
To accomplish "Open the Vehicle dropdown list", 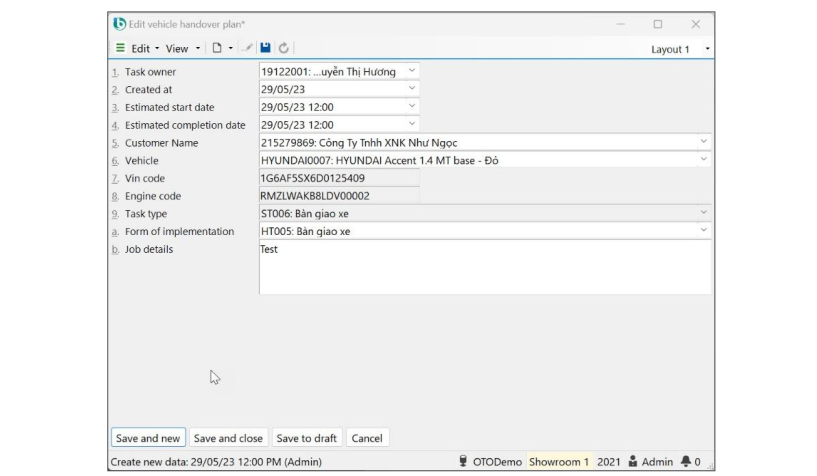I will point(704,160).
